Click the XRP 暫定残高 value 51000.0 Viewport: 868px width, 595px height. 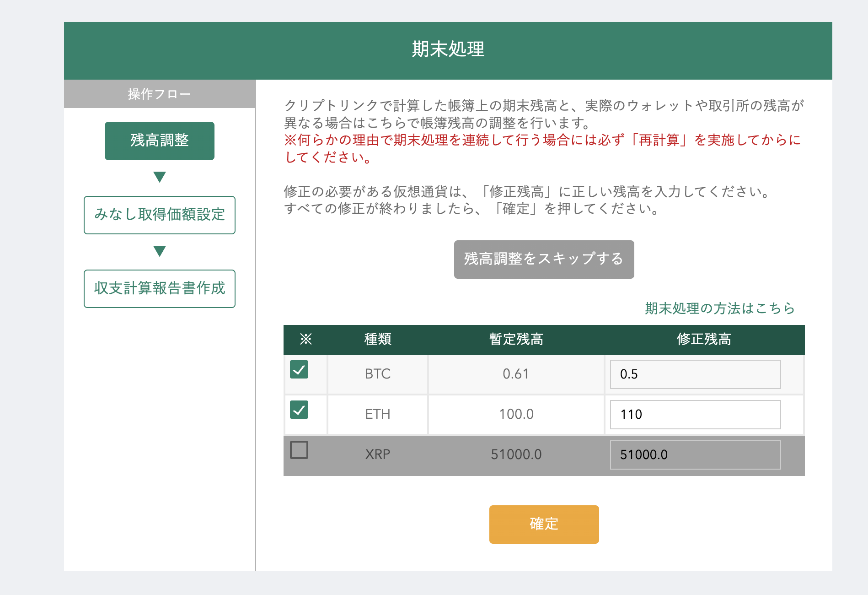pyautogui.click(x=516, y=454)
